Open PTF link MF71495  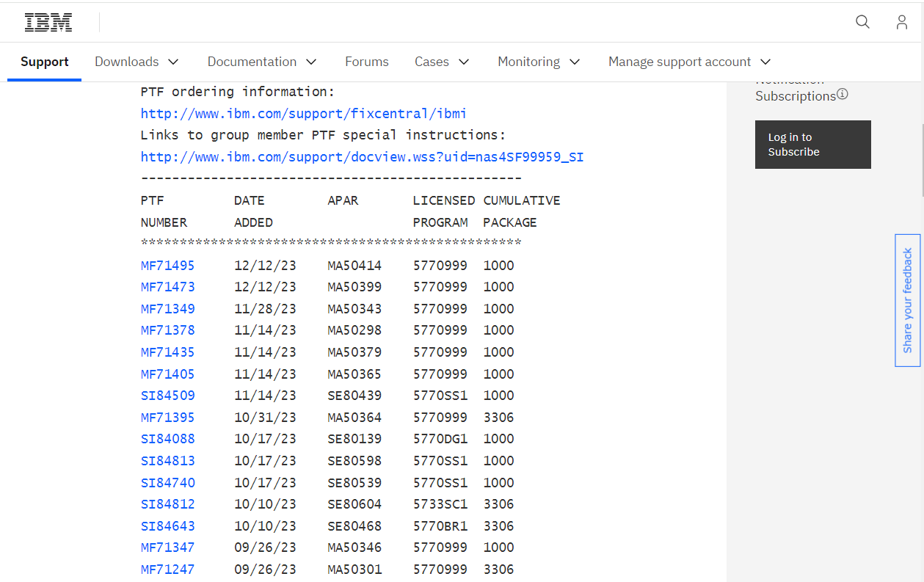point(168,265)
